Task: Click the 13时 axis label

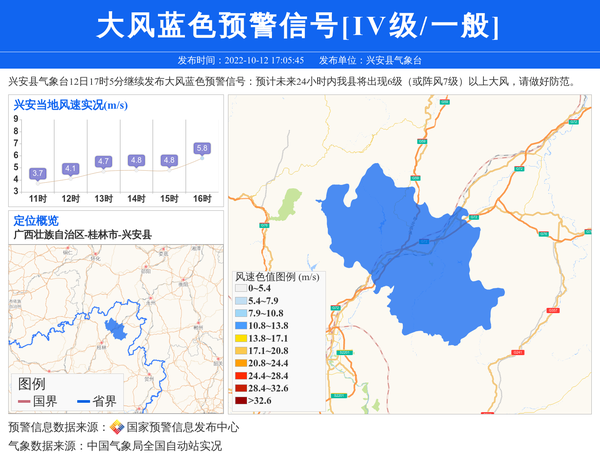Action: [104, 199]
